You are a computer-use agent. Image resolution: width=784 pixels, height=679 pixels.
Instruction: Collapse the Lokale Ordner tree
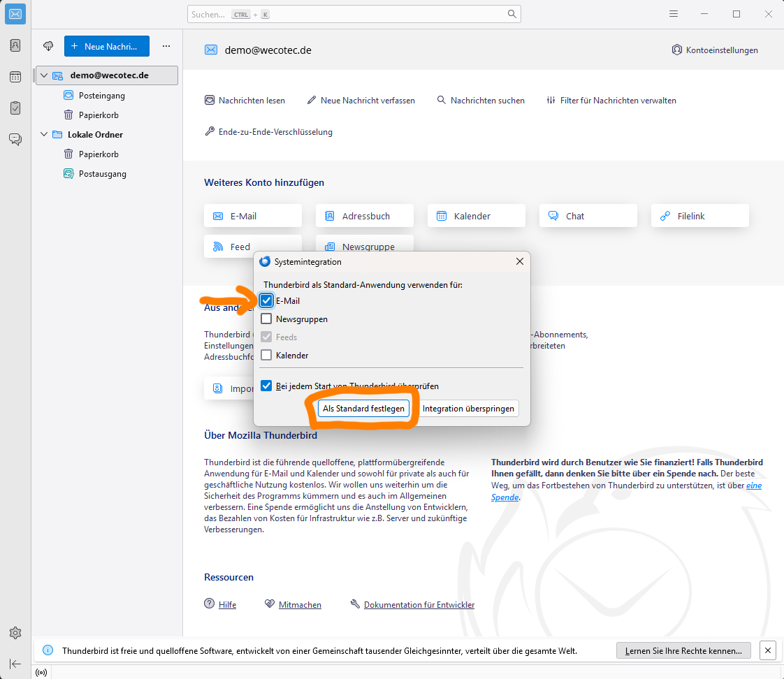pos(44,134)
